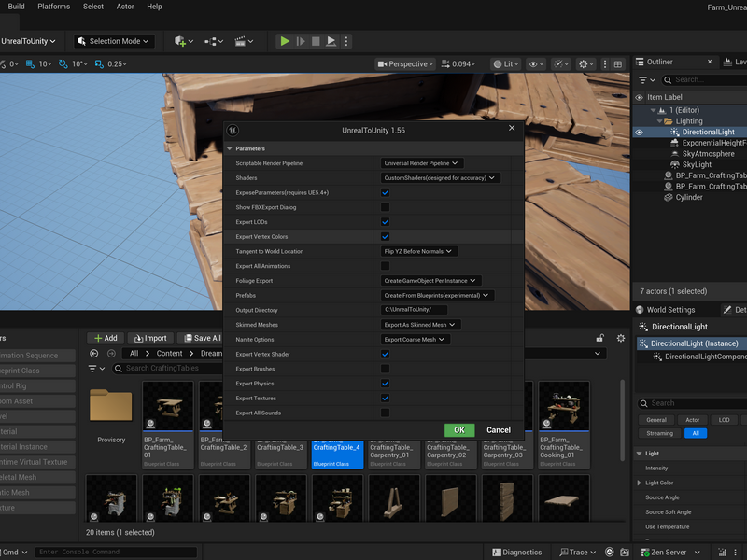Click the Unreal logo in dialog title bar
747x560 pixels.
pos(233,130)
